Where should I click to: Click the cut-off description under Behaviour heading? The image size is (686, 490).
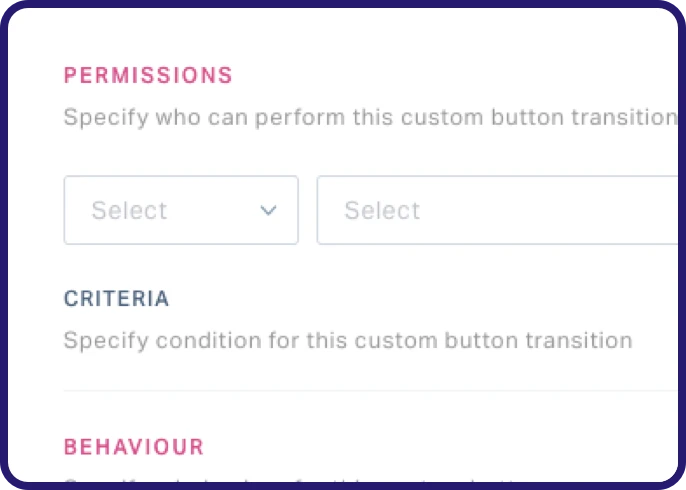(300, 480)
